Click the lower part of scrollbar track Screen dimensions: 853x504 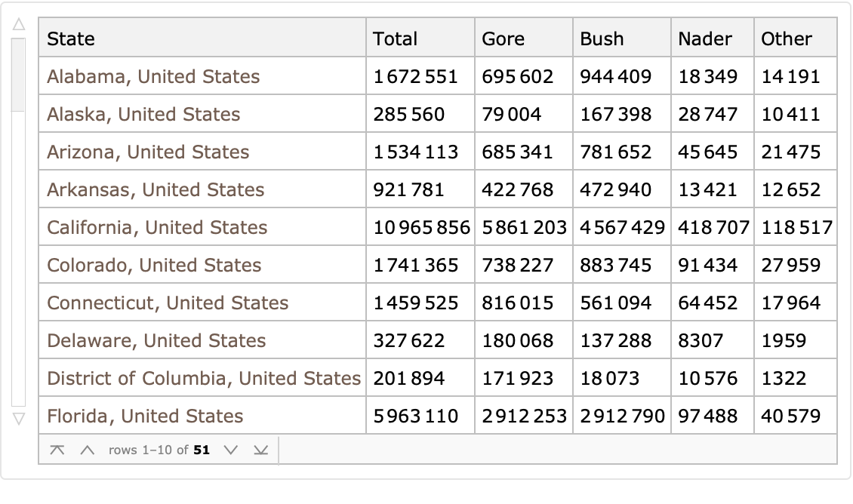coord(19,302)
